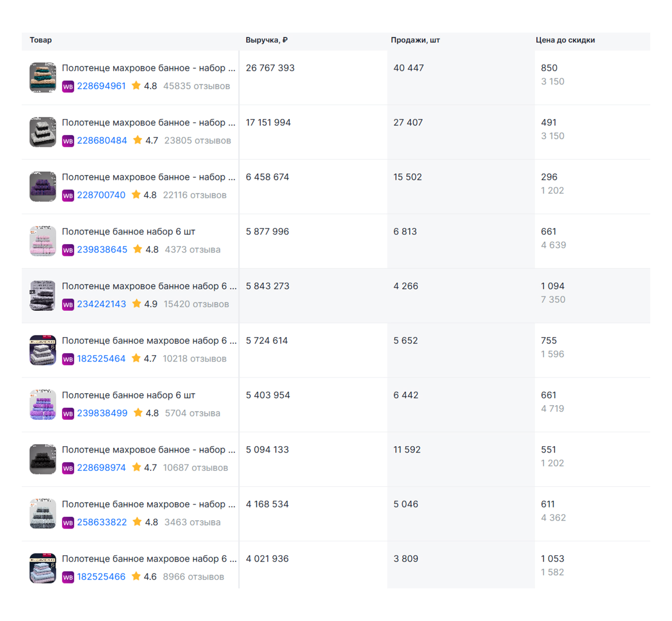Sort by Продажи, шт column header

click(415, 40)
